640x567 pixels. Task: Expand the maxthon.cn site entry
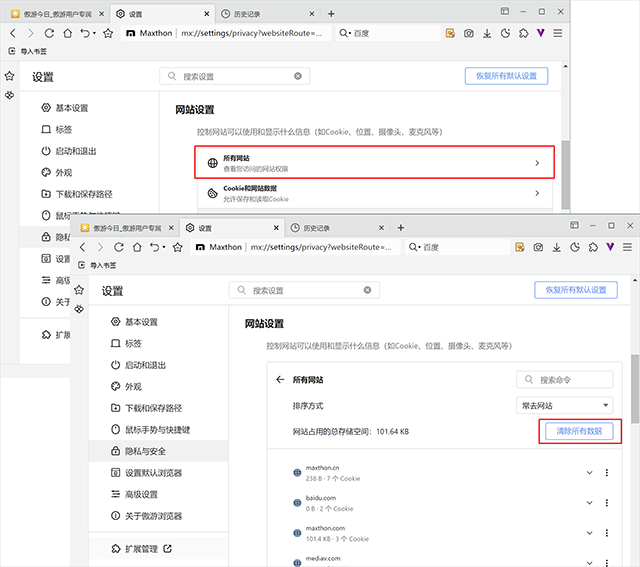pos(589,473)
